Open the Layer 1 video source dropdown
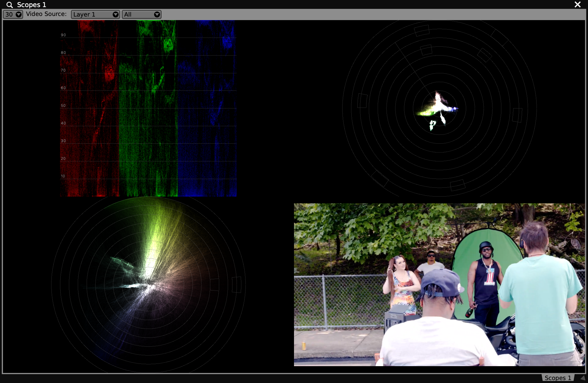The width and height of the screenshot is (588, 383). 95,14
